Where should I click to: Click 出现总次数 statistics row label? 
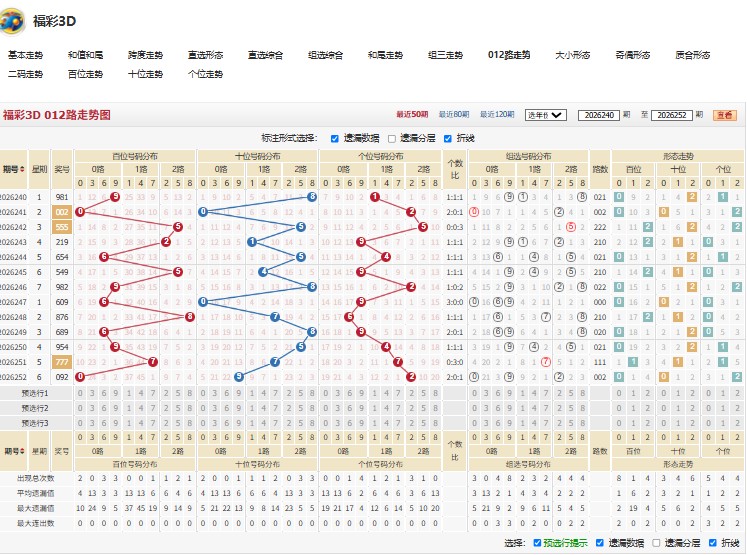(36, 478)
